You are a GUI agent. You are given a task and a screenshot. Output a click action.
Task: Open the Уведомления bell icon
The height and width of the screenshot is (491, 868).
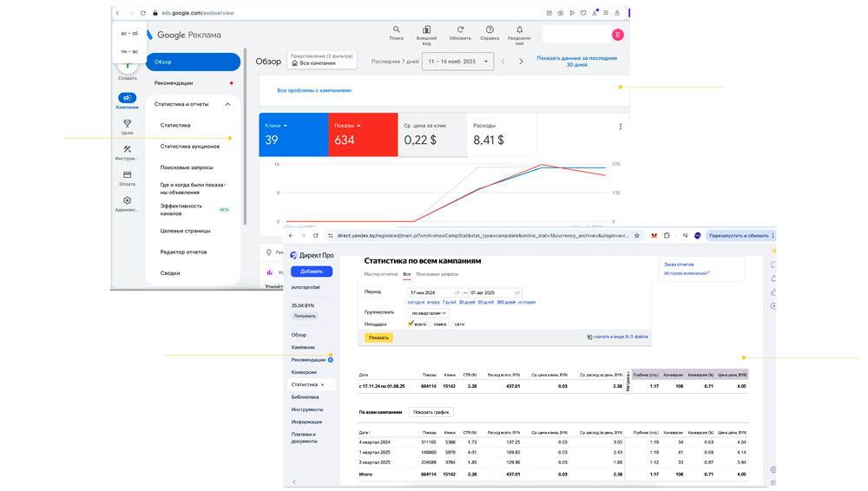tap(519, 30)
